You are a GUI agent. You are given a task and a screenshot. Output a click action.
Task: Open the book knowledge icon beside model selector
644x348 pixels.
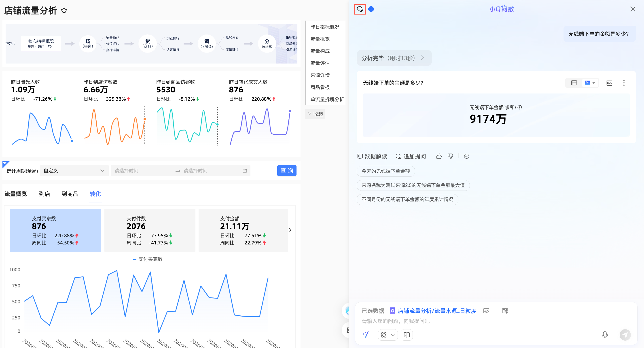point(407,335)
